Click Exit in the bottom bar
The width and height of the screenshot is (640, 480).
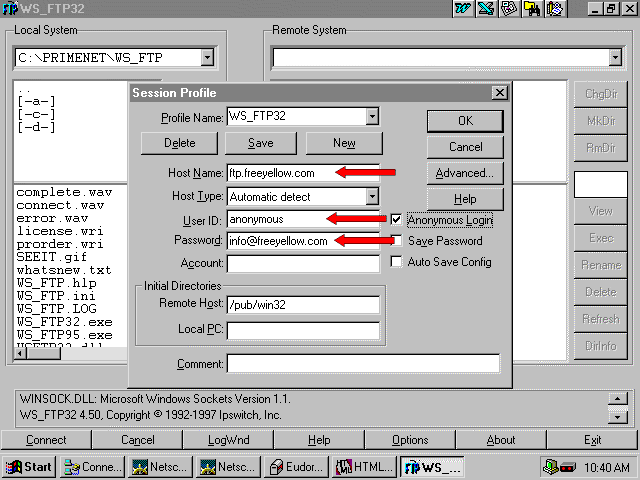(592, 440)
